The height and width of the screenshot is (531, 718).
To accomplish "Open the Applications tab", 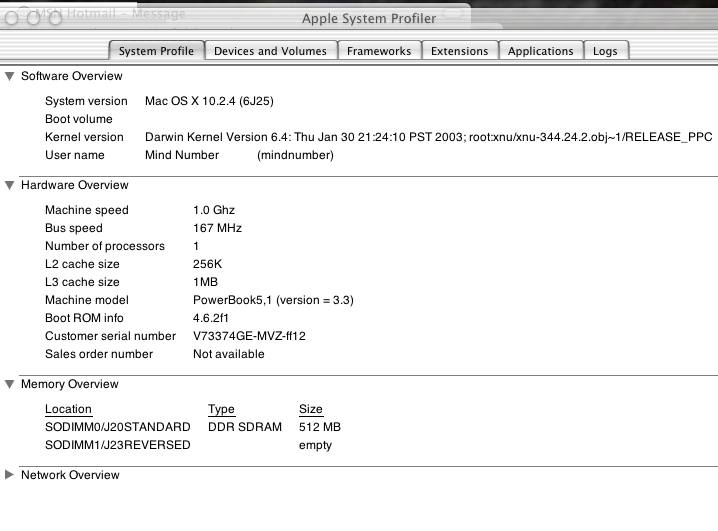I will 540,50.
